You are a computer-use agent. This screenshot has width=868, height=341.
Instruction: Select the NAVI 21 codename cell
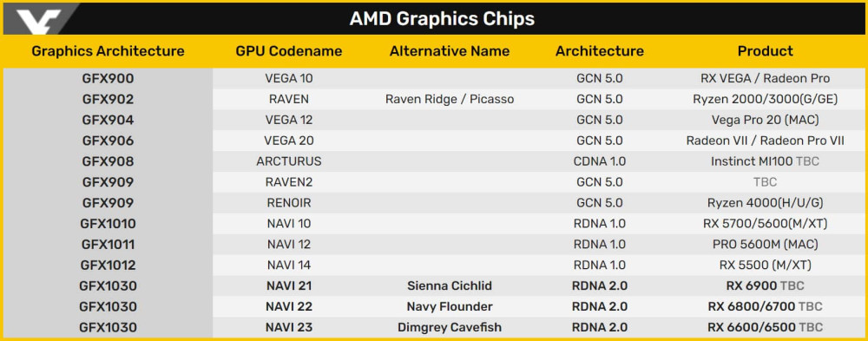click(289, 286)
